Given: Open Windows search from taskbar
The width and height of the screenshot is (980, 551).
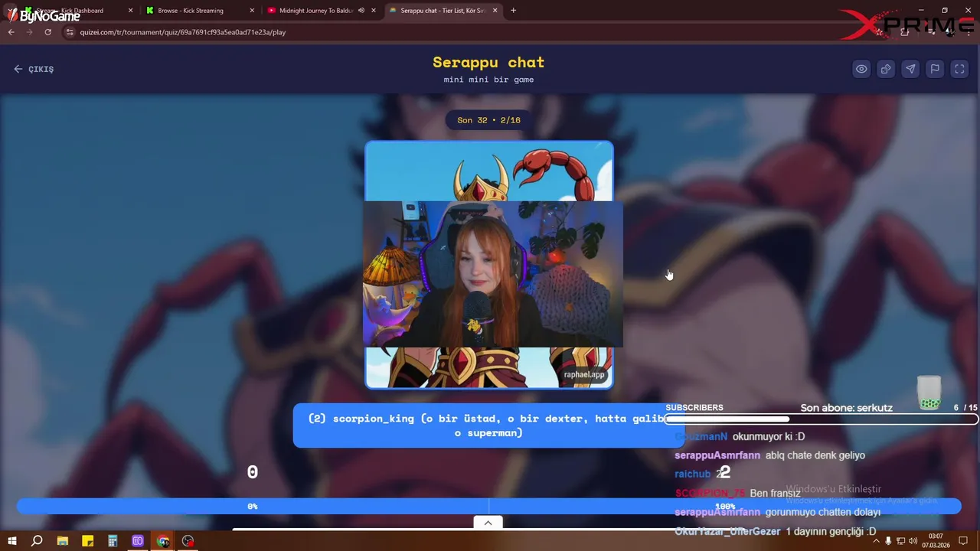Looking at the screenshot, I should coord(37,541).
